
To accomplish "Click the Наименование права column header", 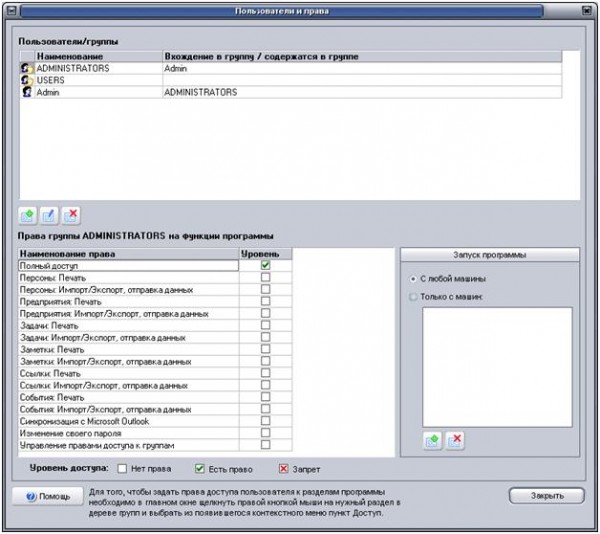I will [129, 254].
